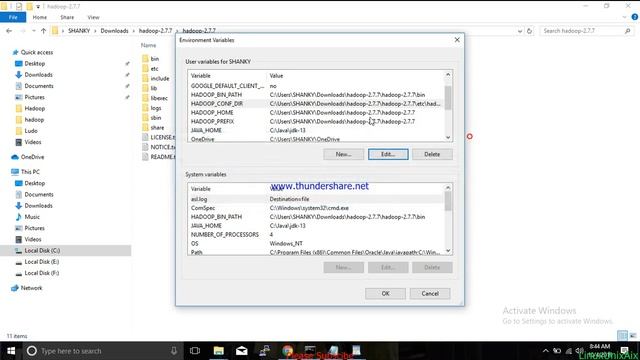The image size is (640, 360).
Task: Open Hadoop folder under Quick access
Action: (x=34, y=109)
